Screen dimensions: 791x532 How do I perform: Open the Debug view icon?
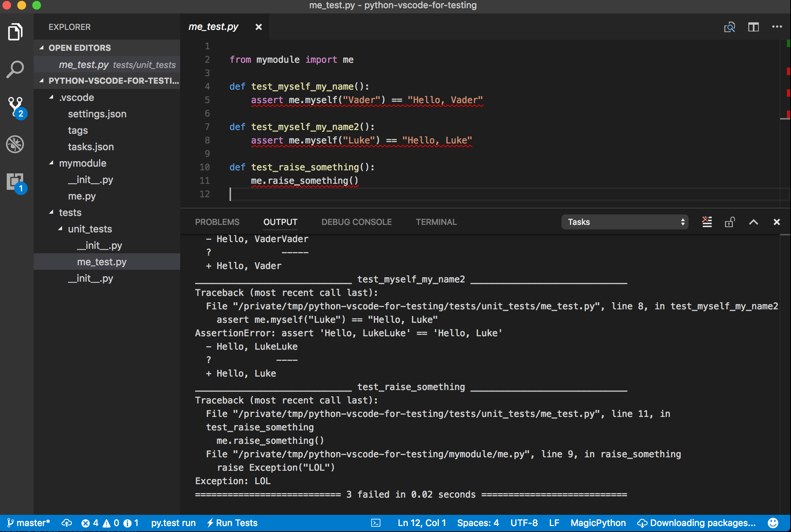point(15,144)
